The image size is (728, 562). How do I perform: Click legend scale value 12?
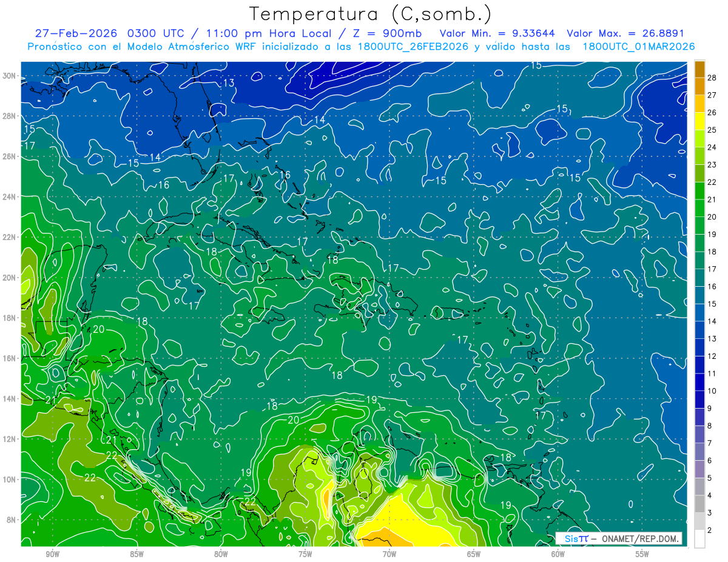(712, 356)
